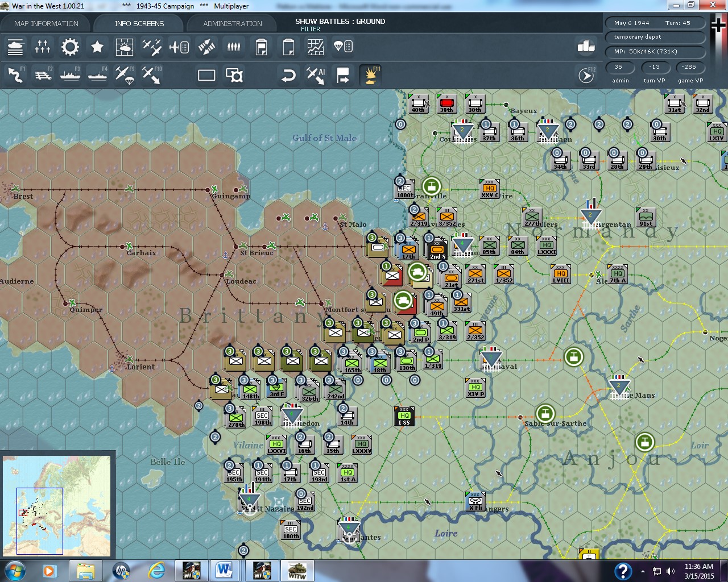Select the LXXXI corps HQ counter

point(547,246)
